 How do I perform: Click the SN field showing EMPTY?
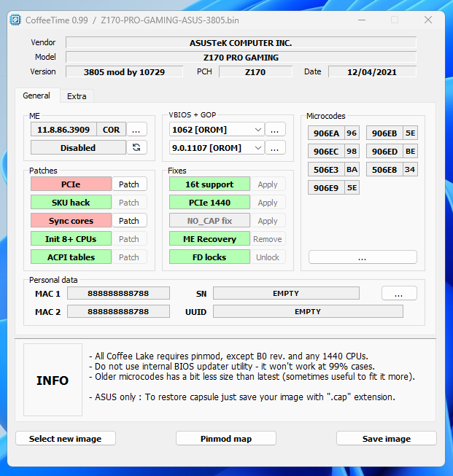pos(286,293)
